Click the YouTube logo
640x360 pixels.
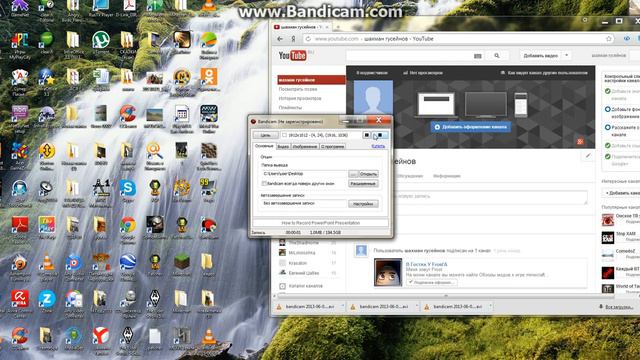coord(292,55)
